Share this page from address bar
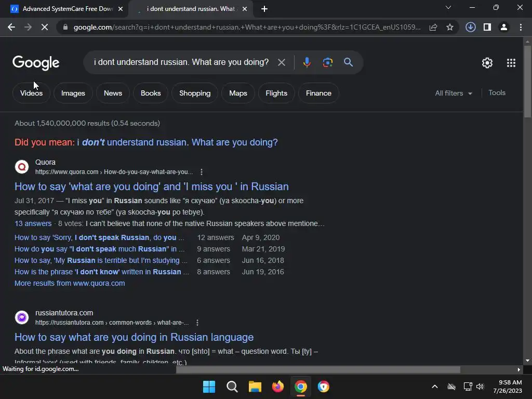 click(433, 27)
